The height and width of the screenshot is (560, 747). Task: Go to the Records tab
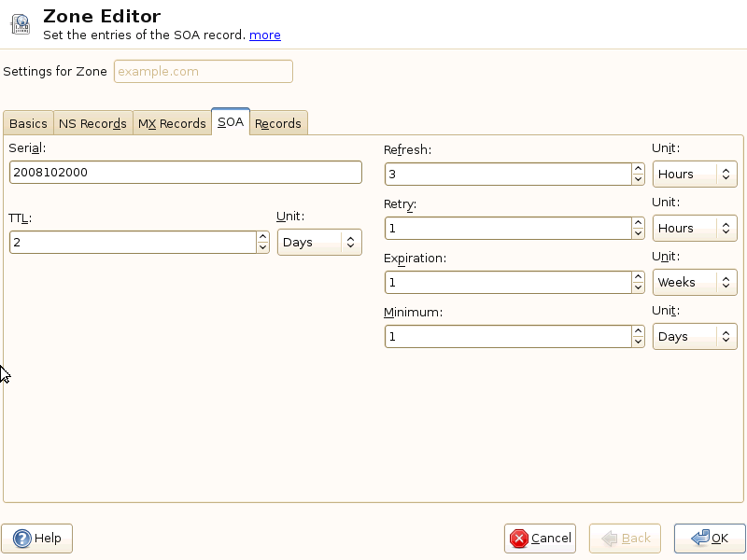(278, 123)
